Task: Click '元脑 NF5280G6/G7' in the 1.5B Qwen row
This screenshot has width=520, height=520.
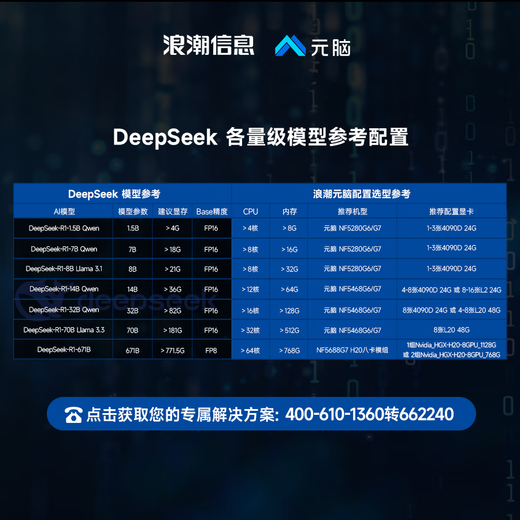Action: 352,228
